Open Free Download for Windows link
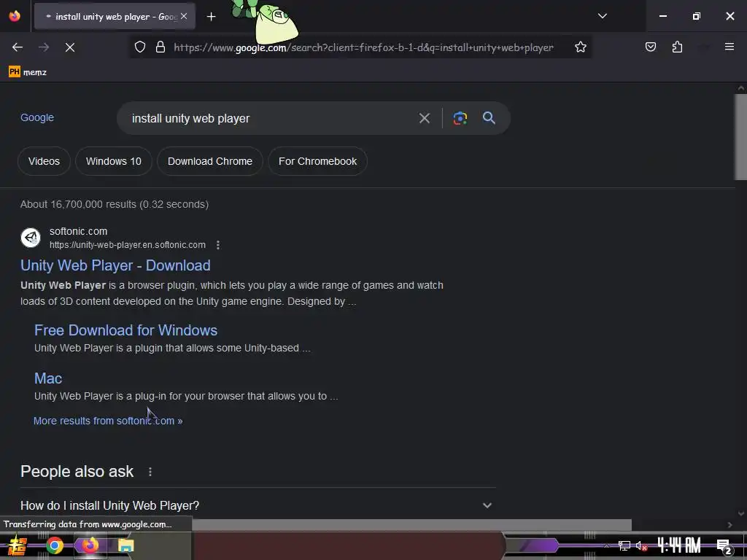Screen dimensions: 747x560 click(125, 330)
